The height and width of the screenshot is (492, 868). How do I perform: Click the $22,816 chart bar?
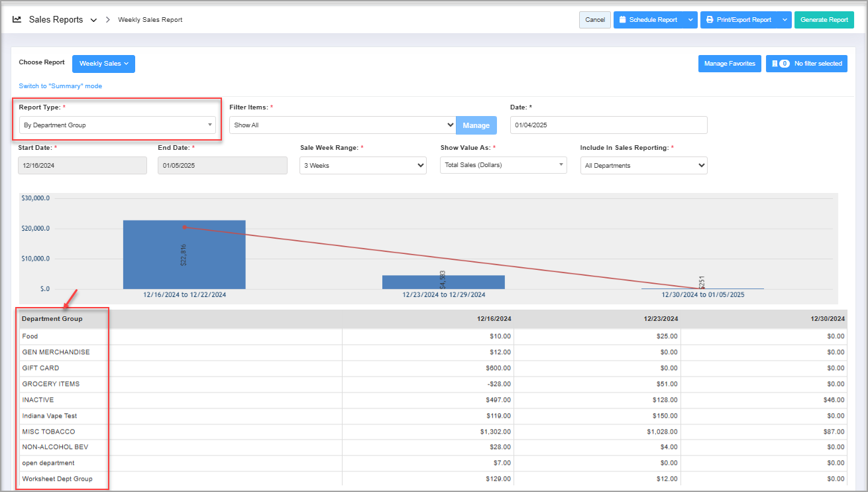tap(184, 255)
